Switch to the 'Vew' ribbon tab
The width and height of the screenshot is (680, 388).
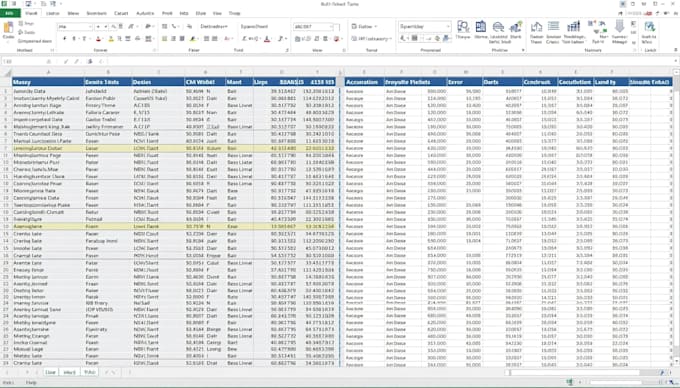217,13
